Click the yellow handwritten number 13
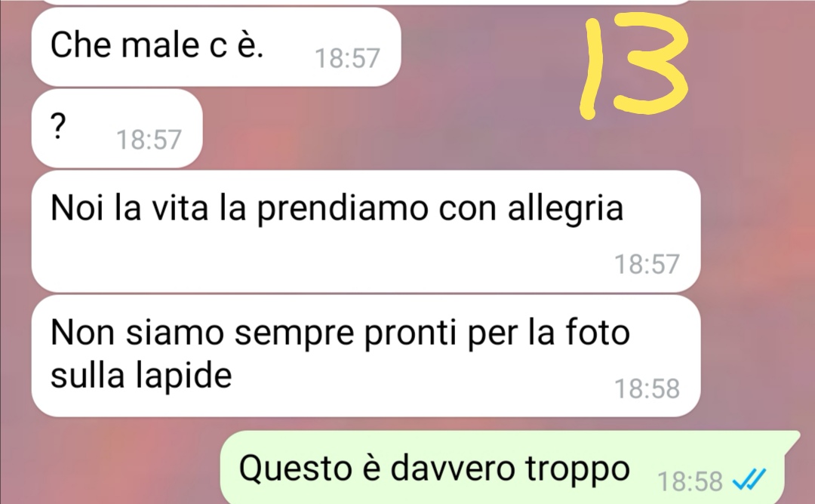The image size is (815, 504). (x=634, y=66)
